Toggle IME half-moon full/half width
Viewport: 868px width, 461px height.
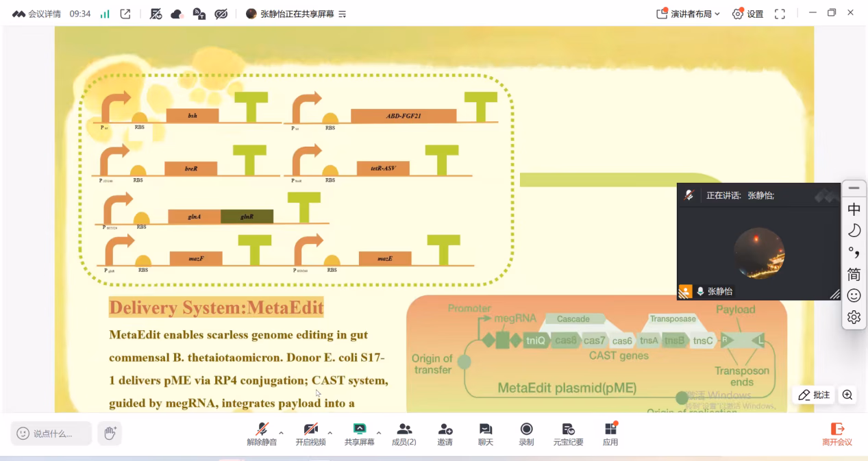click(854, 231)
